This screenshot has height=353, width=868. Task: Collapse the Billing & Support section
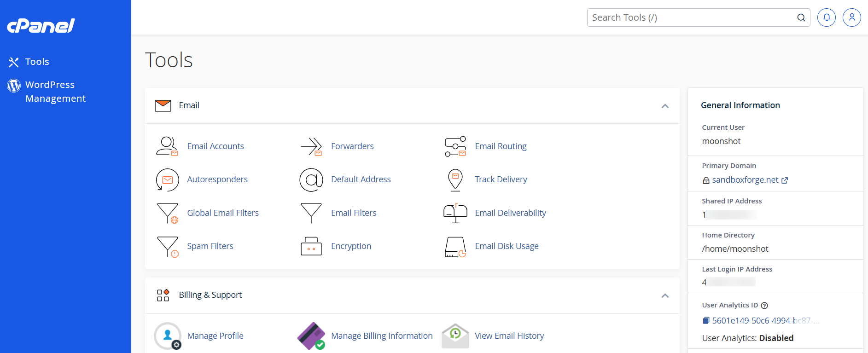[665, 295]
